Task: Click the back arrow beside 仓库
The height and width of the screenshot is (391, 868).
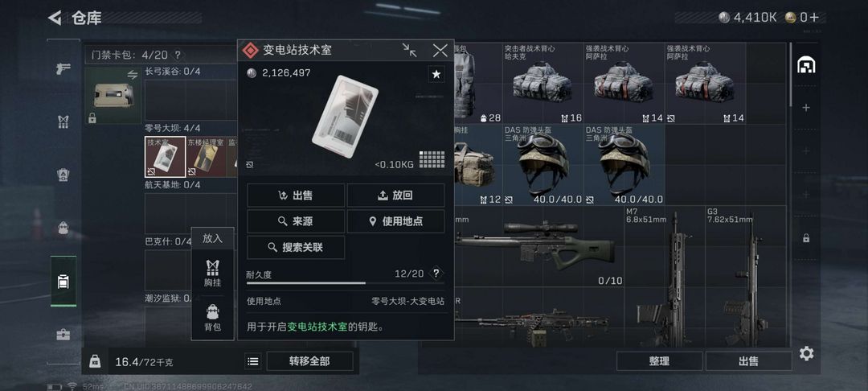Action: click(x=55, y=18)
